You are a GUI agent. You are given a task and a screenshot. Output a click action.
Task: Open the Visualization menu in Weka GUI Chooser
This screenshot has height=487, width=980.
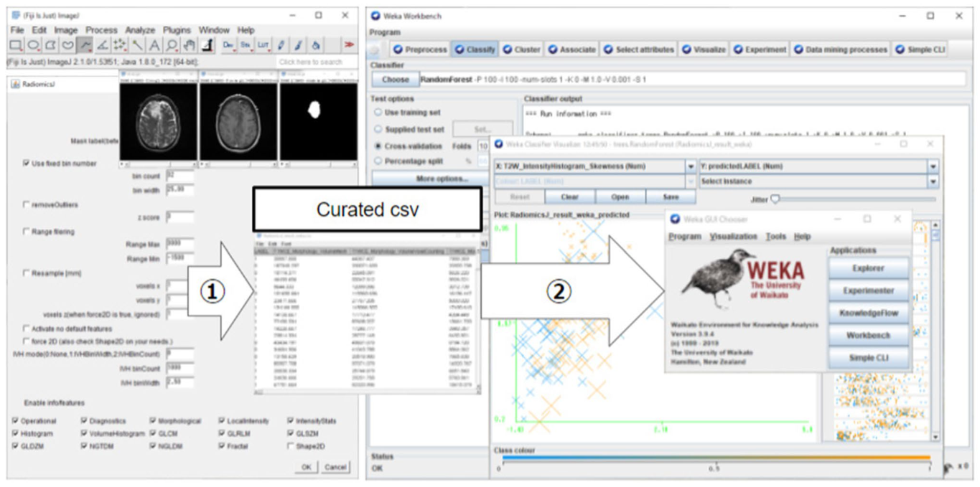coord(734,237)
